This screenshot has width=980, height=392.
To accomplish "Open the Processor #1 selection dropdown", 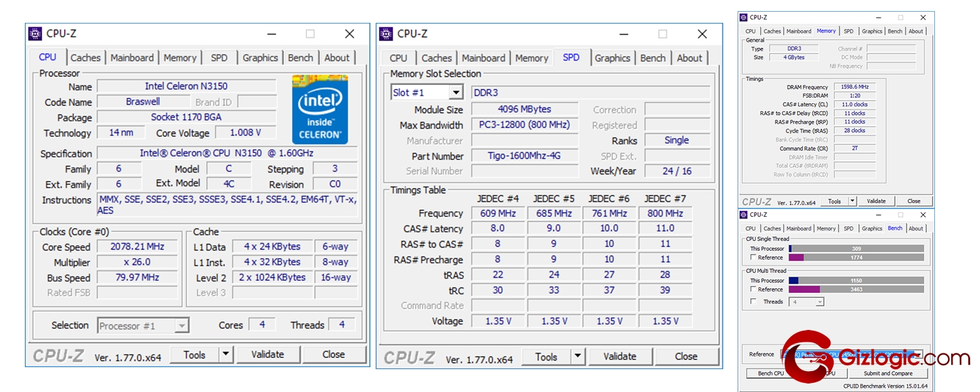I will pyautogui.click(x=182, y=325).
